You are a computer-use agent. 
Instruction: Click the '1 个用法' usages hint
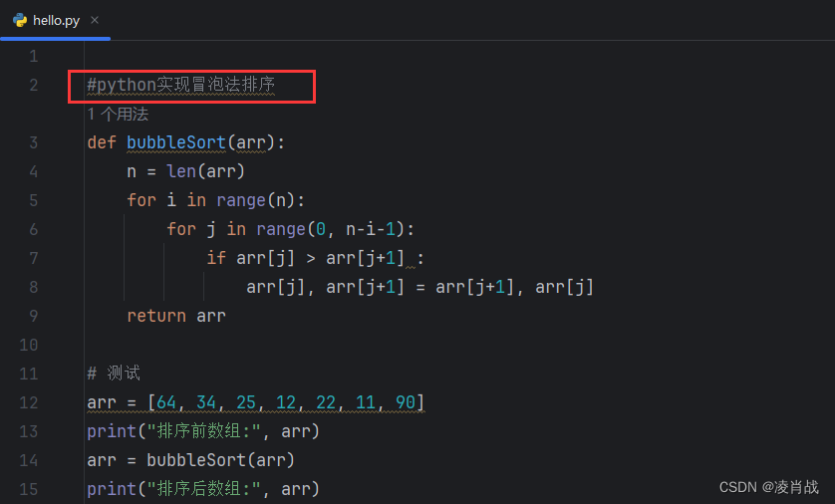(x=118, y=114)
